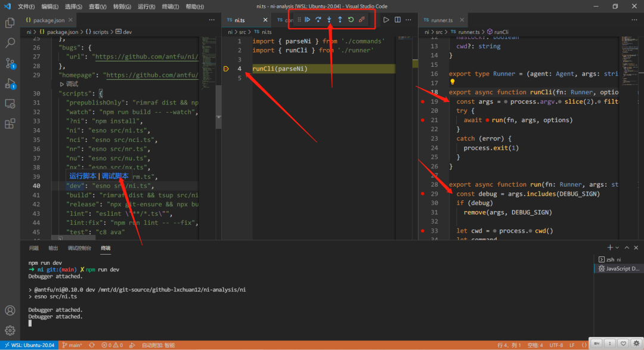
Task: Activate the package.json editor tab
Action: pyautogui.click(x=49, y=20)
